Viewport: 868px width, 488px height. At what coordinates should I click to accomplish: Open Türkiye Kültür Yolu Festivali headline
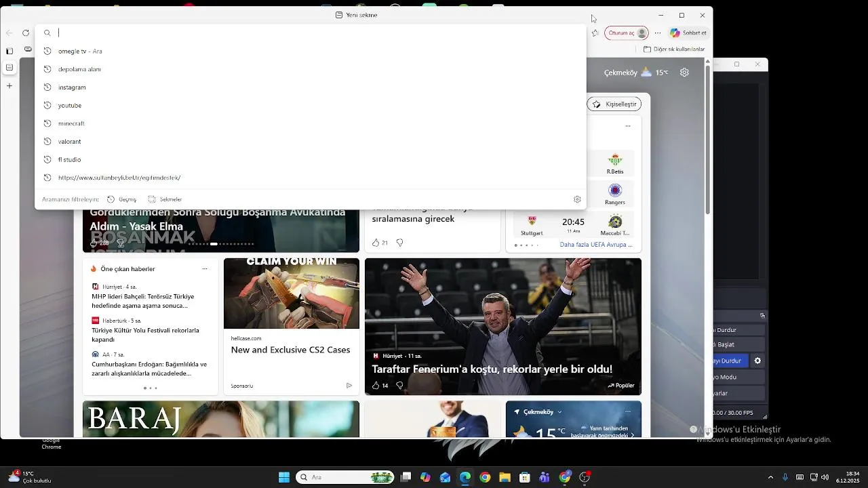tap(145, 335)
